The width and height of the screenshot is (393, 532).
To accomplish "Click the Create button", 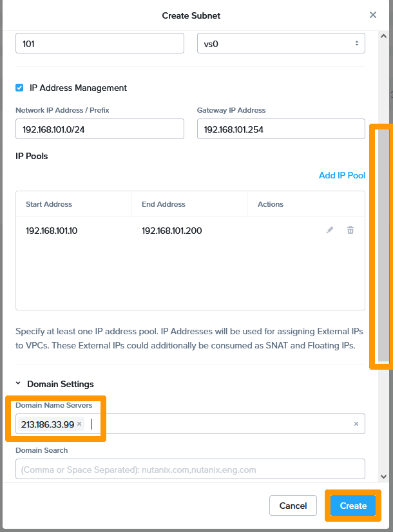I will point(352,506).
